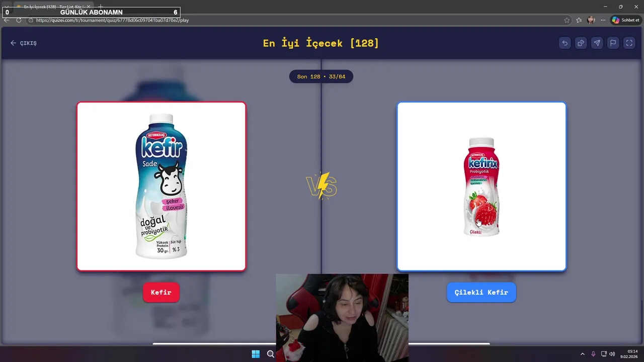Choose the red Kefir button
Screen dimensions: 644x362
pyautogui.click(x=161, y=292)
